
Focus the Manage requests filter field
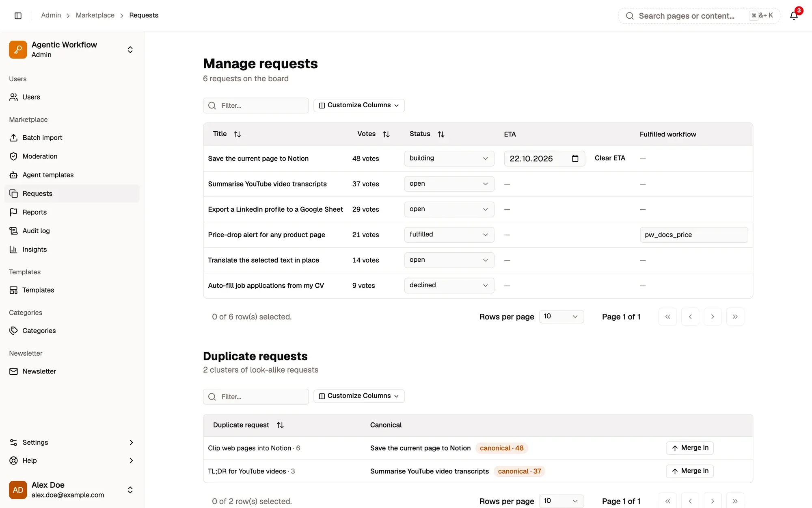click(x=256, y=106)
